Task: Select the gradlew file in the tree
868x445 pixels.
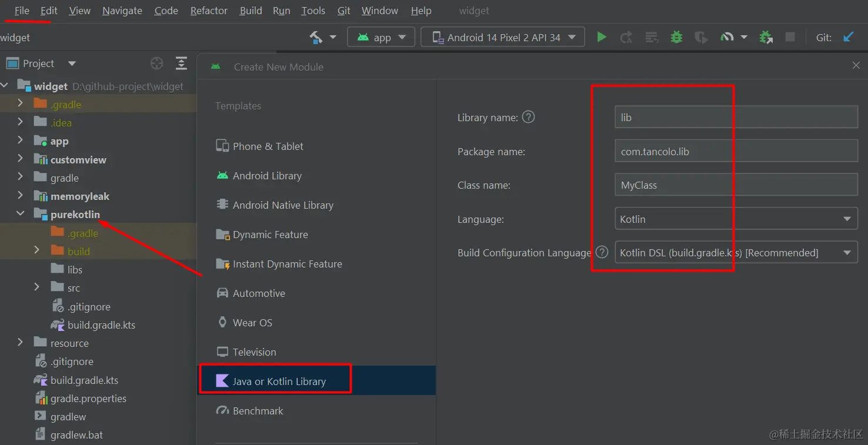Action: tap(68, 416)
